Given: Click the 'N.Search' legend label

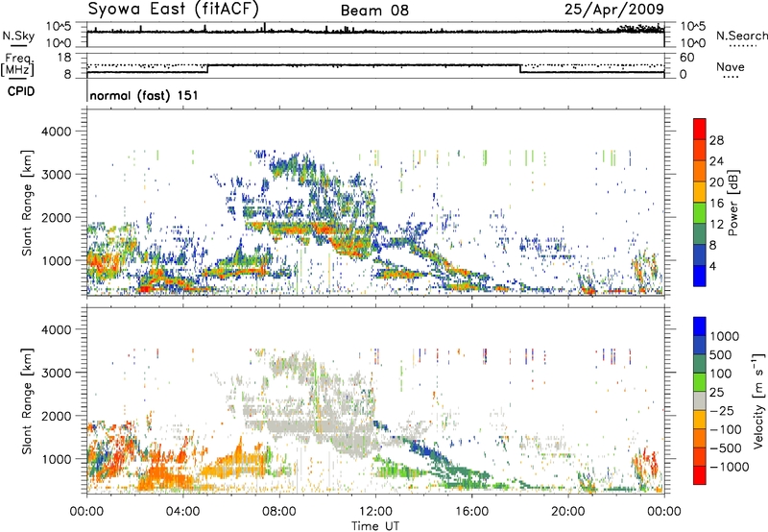Looking at the screenshot, I should coord(741,36).
